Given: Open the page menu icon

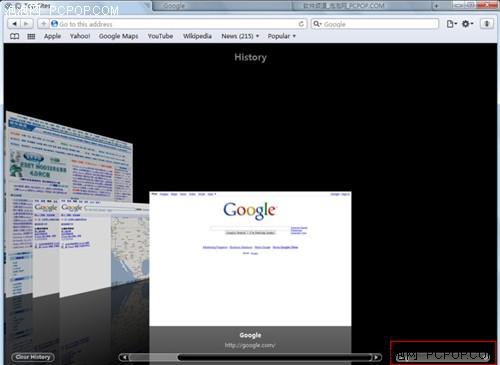Looking at the screenshot, I should coord(451,24).
